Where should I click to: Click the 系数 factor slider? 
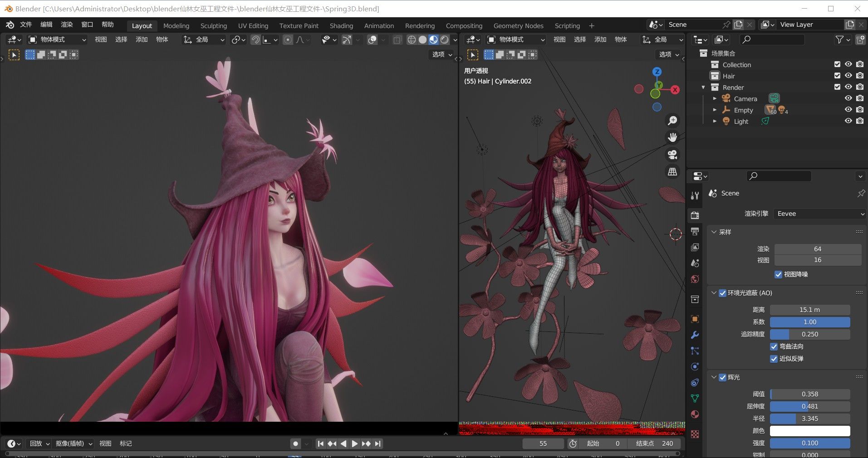point(810,322)
